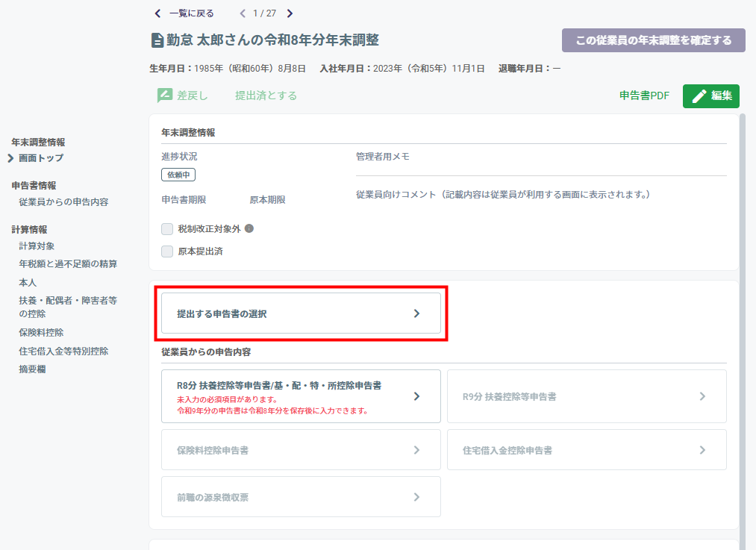
Task: Go to next employee record arrow
Action: click(x=290, y=13)
